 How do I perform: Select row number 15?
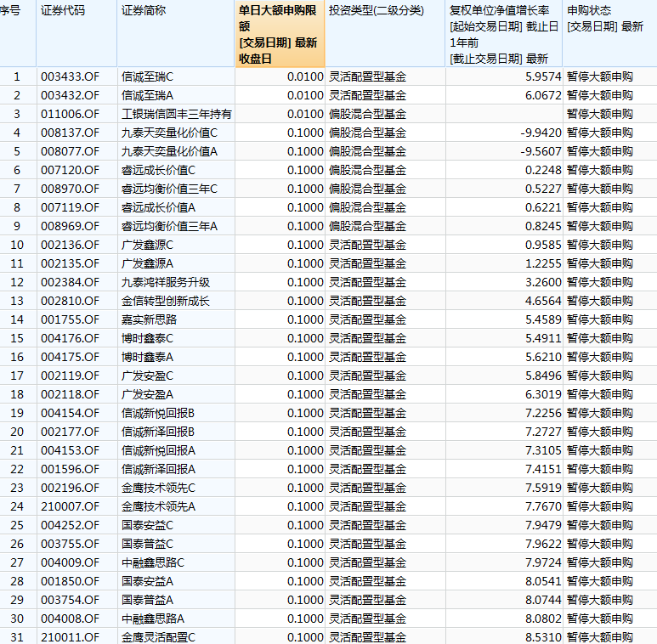[17, 338]
